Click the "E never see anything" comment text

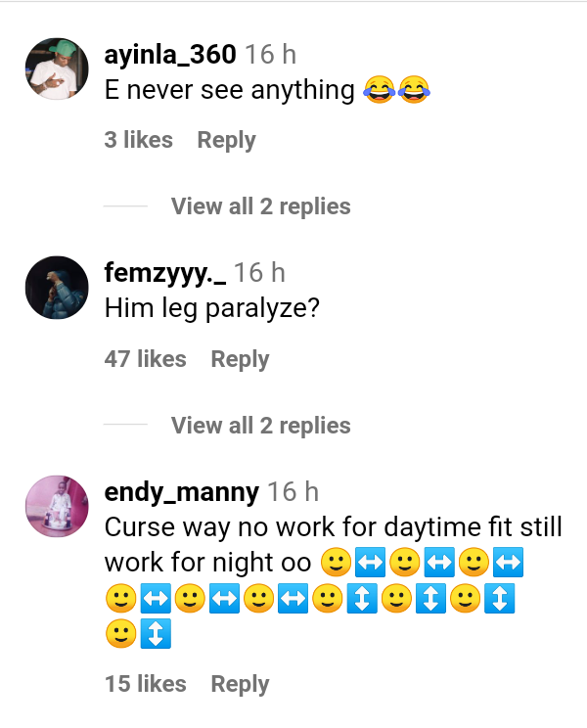click(229, 91)
